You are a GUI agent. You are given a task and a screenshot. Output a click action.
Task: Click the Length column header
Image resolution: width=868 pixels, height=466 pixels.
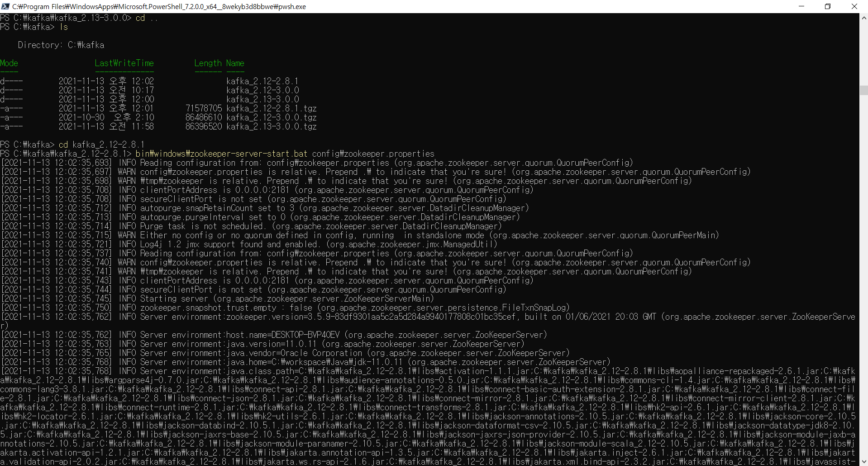point(208,63)
